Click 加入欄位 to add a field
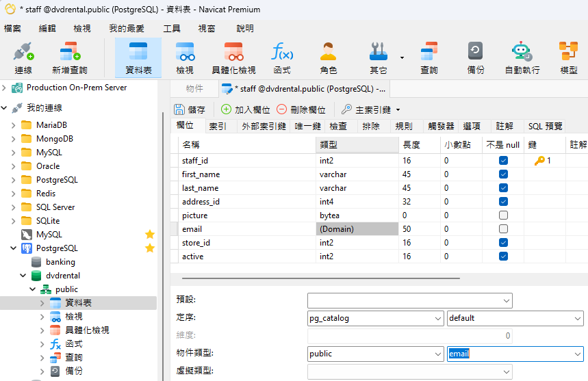Viewport: 588px width, 381px height. 246,109
